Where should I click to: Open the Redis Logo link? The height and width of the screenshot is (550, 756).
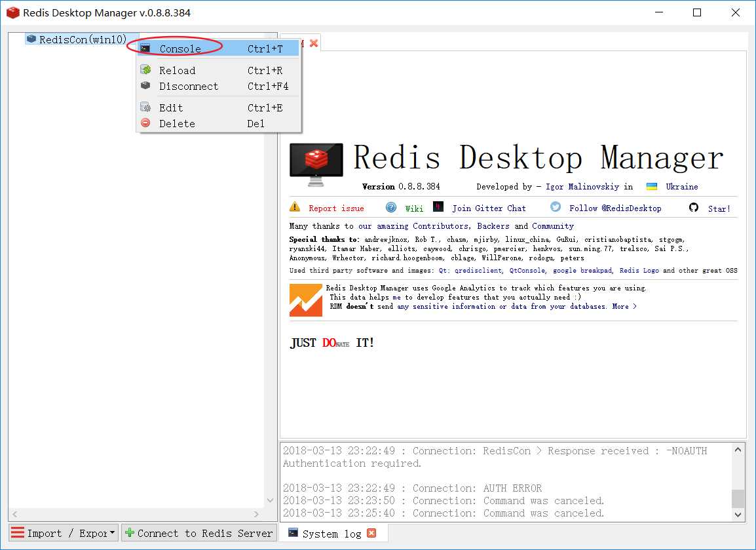(639, 271)
